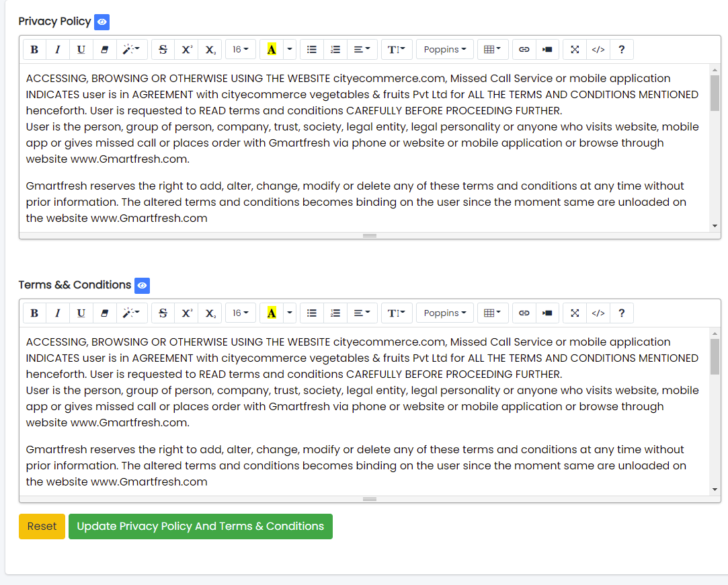Open fullscreen mode in Terms & Conditions editor
Image resolution: width=728 pixels, height=585 pixels.
tap(575, 313)
